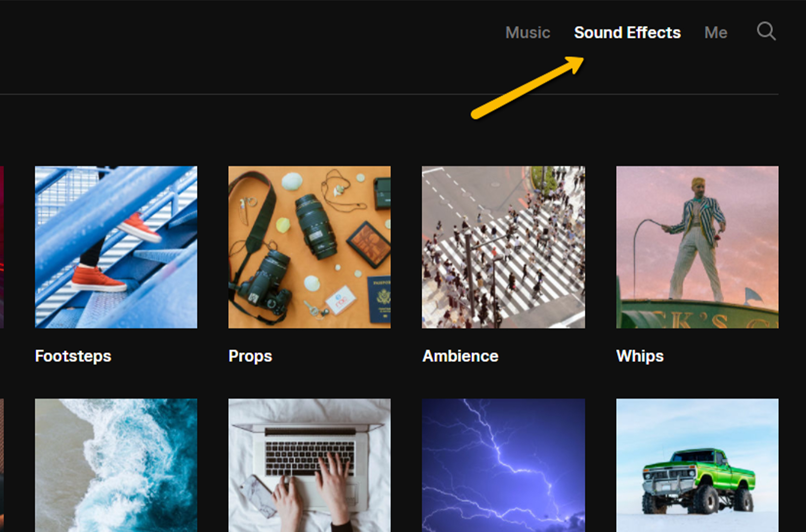Open the Ambience crosswalk thumbnail
The height and width of the screenshot is (532, 806).
tap(503, 247)
